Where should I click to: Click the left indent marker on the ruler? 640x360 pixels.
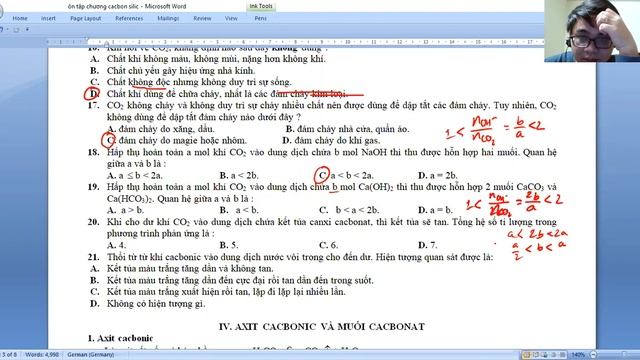[x=106, y=44]
